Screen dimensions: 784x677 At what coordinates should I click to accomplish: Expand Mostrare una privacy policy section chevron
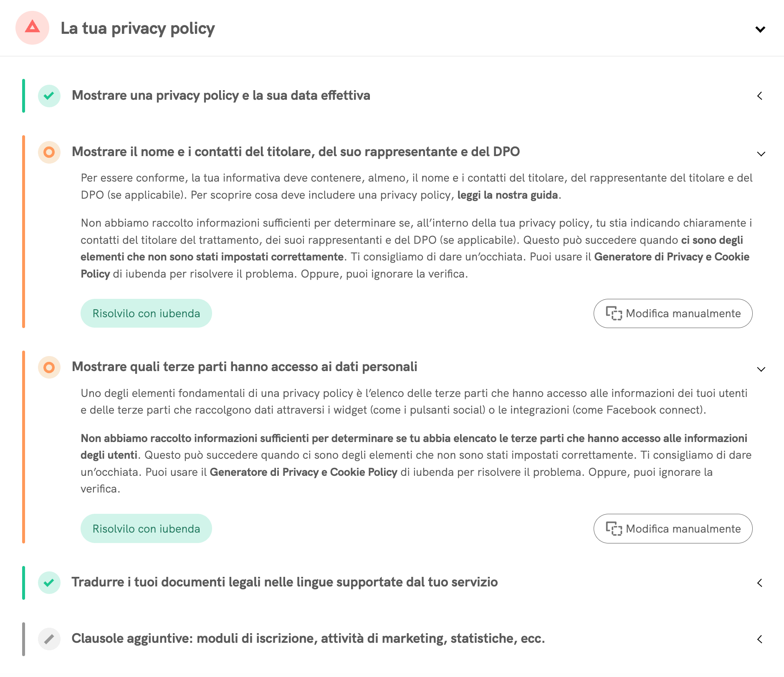point(760,96)
